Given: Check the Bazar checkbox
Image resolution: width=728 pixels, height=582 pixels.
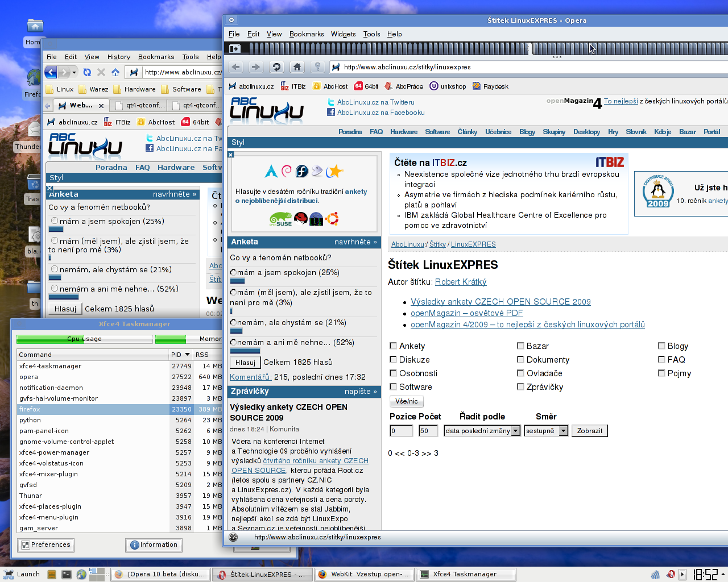Looking at the screenshot, I should [x=520, y=346].
